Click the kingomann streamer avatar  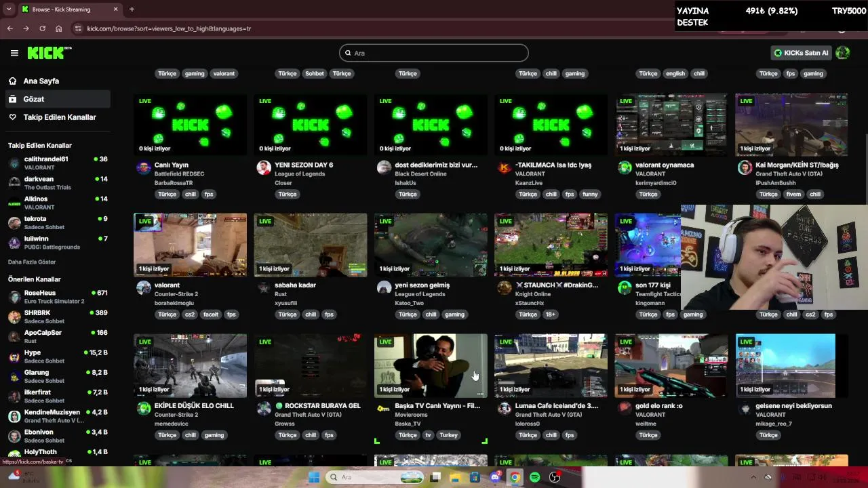[625, 288]
